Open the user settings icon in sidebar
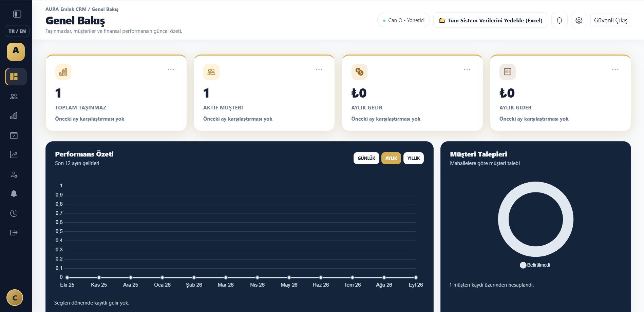 pos(14,174)
